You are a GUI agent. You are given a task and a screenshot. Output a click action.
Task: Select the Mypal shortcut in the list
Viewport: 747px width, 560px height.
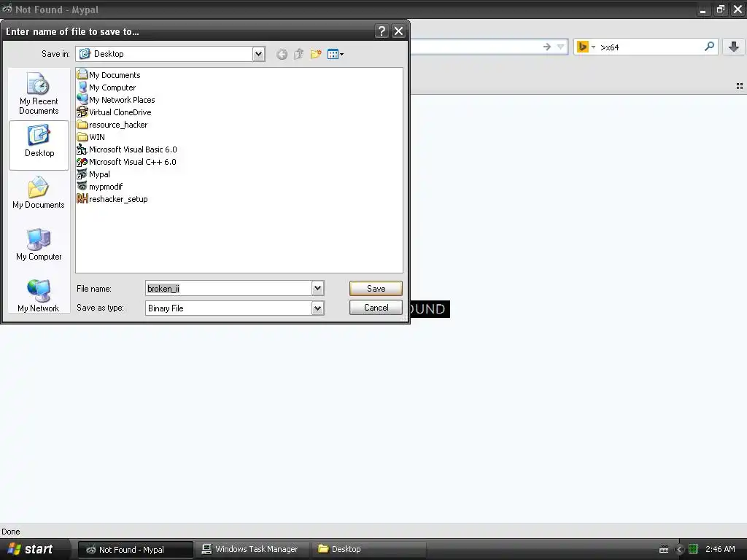(93, 174)
